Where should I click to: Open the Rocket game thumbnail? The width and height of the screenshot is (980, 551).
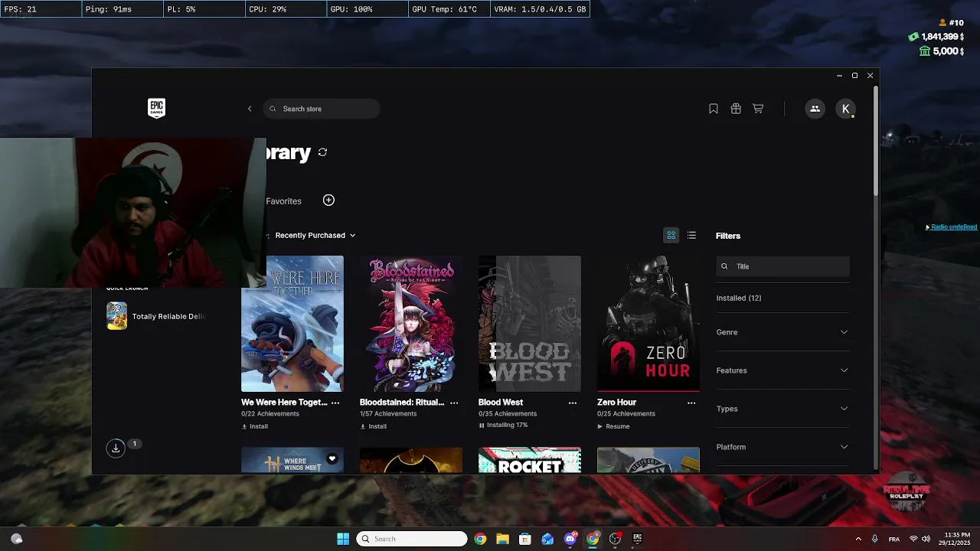530,461
